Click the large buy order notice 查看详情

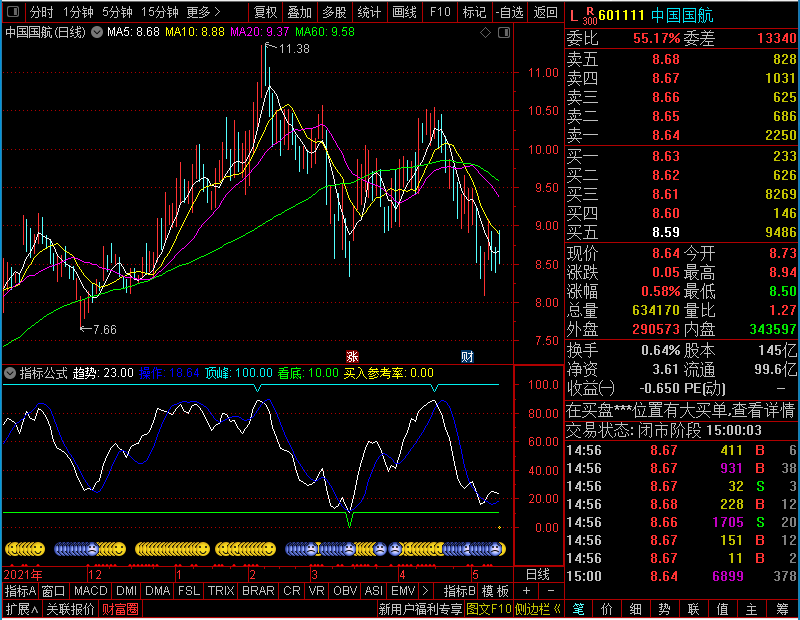click(764, 410)
